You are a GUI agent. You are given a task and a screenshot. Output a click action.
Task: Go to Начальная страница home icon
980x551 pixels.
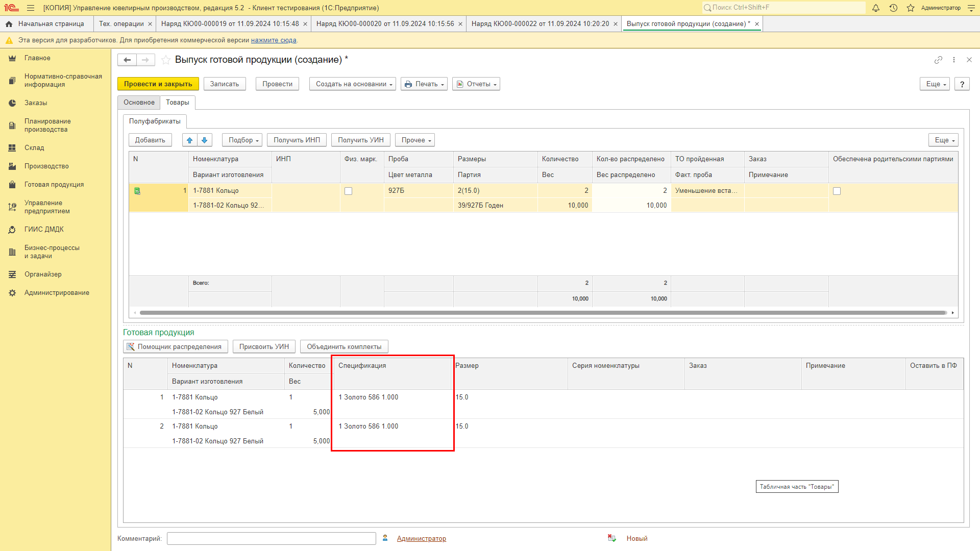coord(9,24)
